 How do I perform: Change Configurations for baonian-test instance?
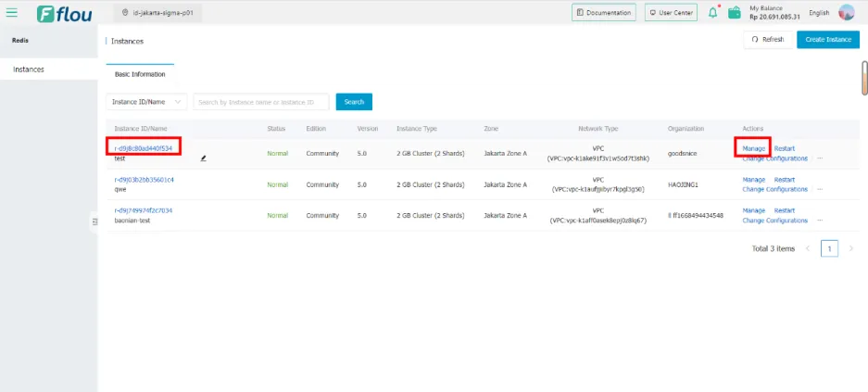(x=775, y=221)
